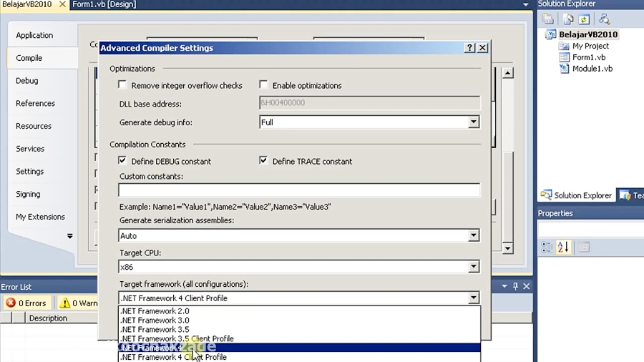Image resolution: width=644 pixels, height=362 pixels.
Task: Click the Module1.vb file icon
Action: point(565,69)
